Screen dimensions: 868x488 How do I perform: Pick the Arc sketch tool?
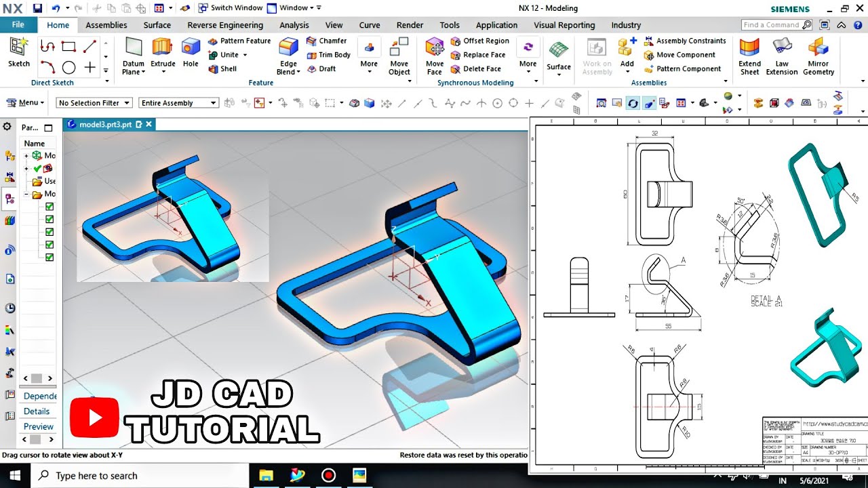click(47, 67)
